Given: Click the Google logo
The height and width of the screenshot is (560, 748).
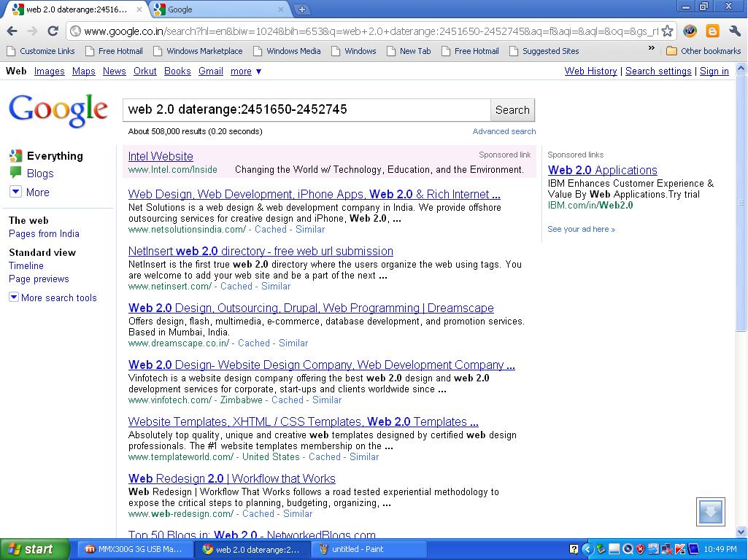Looking at the screenshot, I should coord(58,110).
